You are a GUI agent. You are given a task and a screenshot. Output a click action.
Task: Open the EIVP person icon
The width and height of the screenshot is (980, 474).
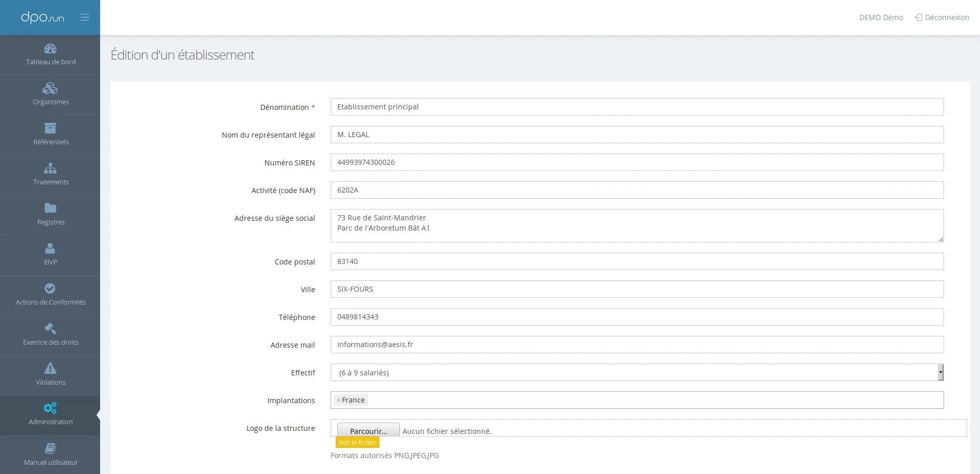coord(50,248)
